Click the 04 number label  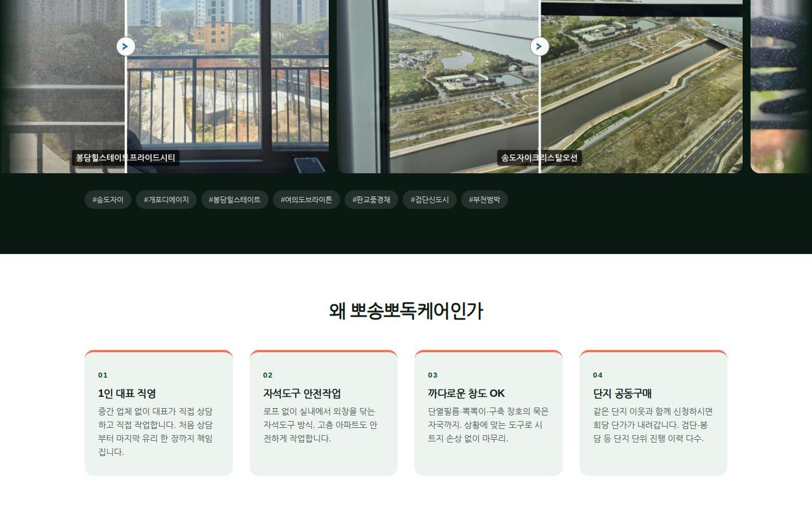coord(598,375)
